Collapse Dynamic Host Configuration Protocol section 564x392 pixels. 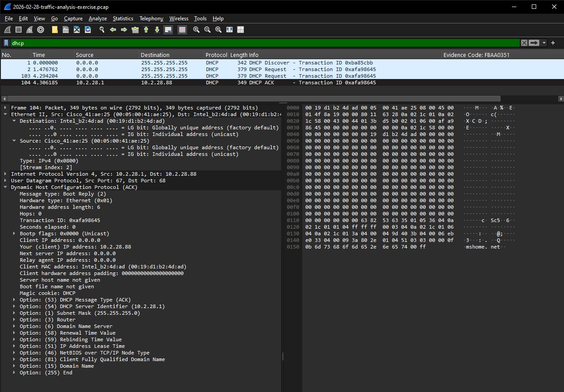pyautogui.click(x=5, y=187)
